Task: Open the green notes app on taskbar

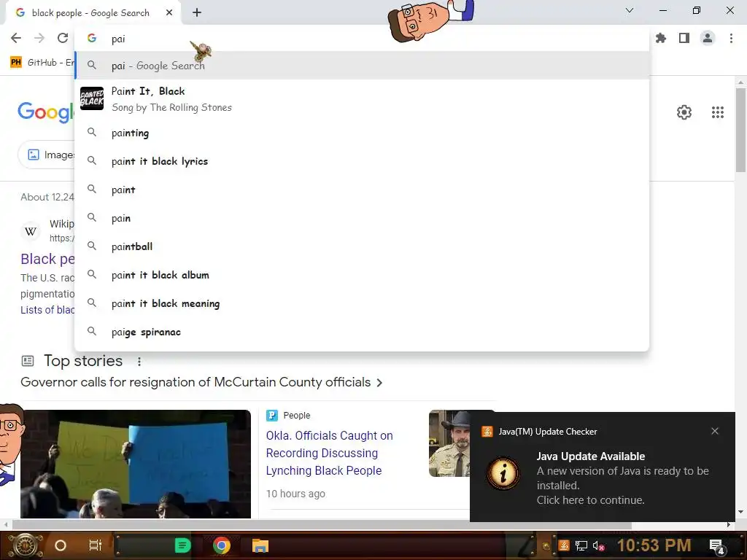Action: (x=182, y=545)
